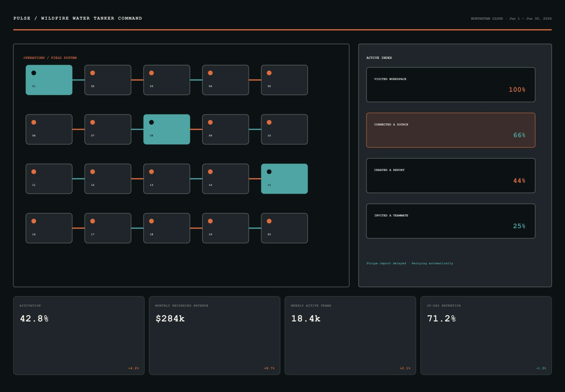Click the "-1.3%" change figure
The image size is (565, 392).
click(541, 368)
